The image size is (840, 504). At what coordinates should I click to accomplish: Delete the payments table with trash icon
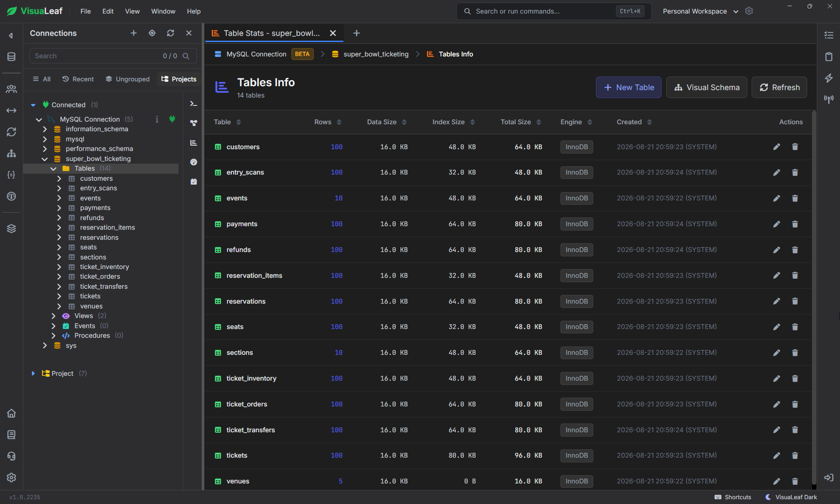coord(795,224)
